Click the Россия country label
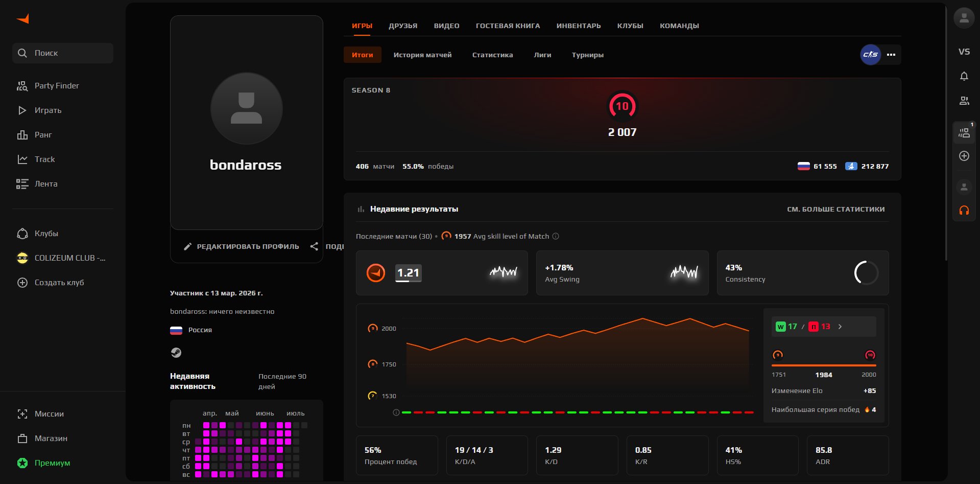This screenshot has height=484, width=980. point(200,330)
